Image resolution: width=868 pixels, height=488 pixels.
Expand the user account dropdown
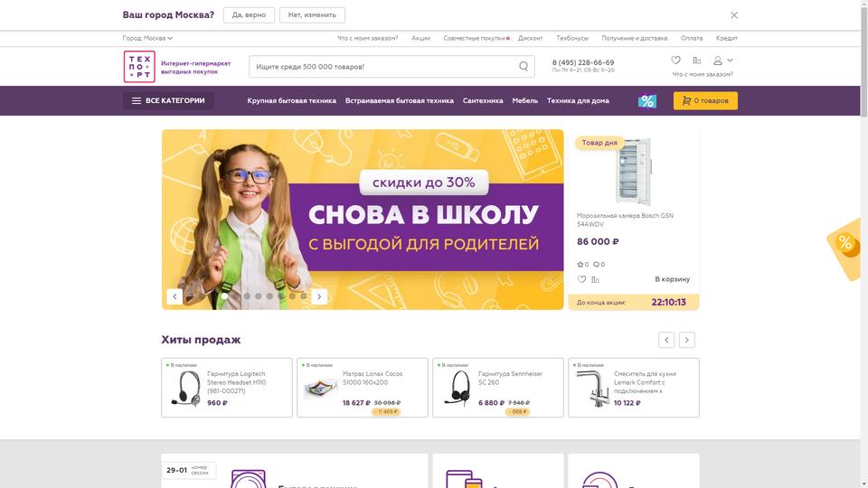coord(723,61)
